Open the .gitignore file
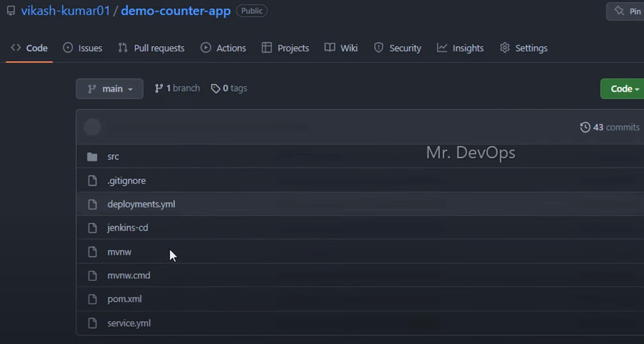Viewport: 644px width, 344px height. pos(126,180)
